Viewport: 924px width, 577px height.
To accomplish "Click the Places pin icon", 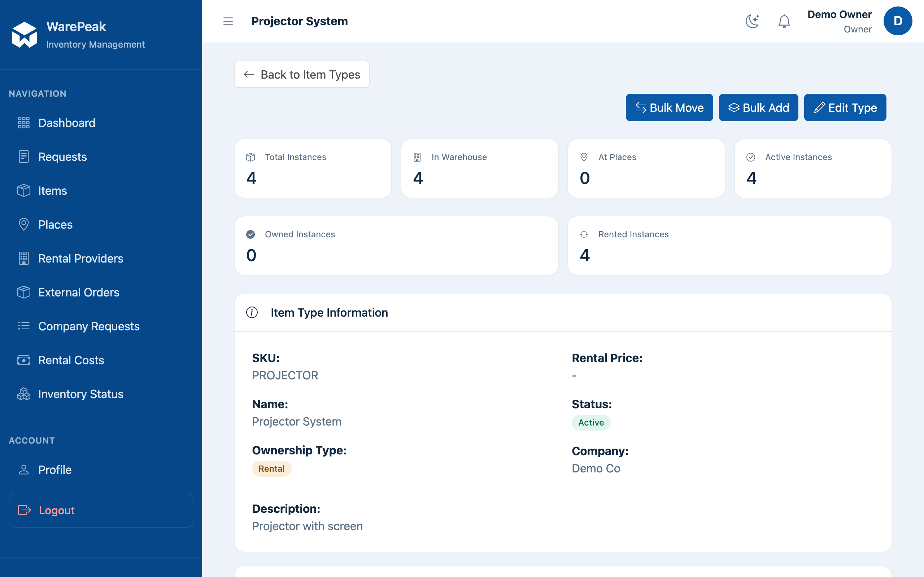I will 24,224.
